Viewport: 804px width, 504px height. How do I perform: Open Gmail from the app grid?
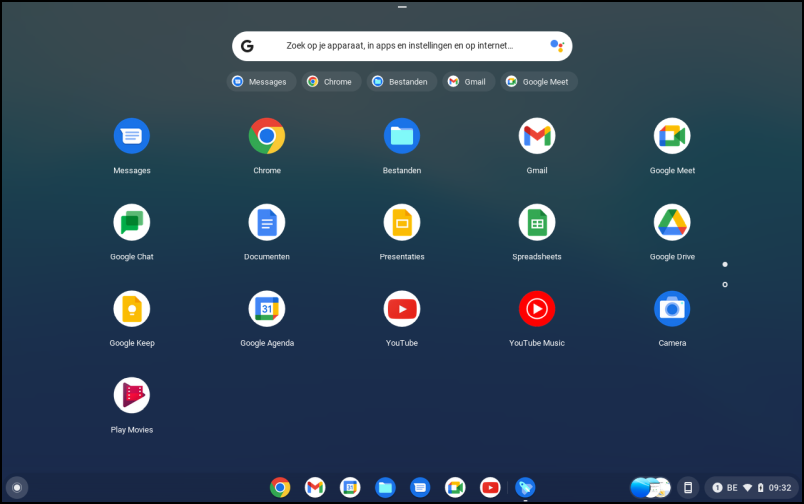537,136
